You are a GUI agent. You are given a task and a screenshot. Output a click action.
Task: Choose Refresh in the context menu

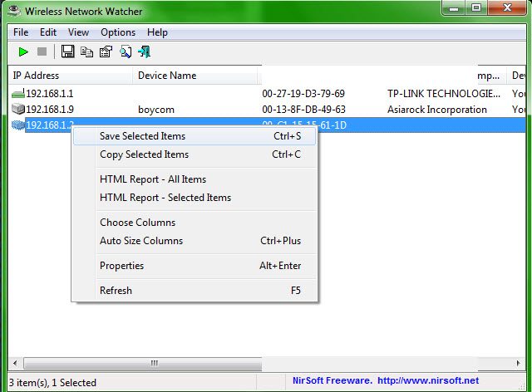tap(116, 291)
